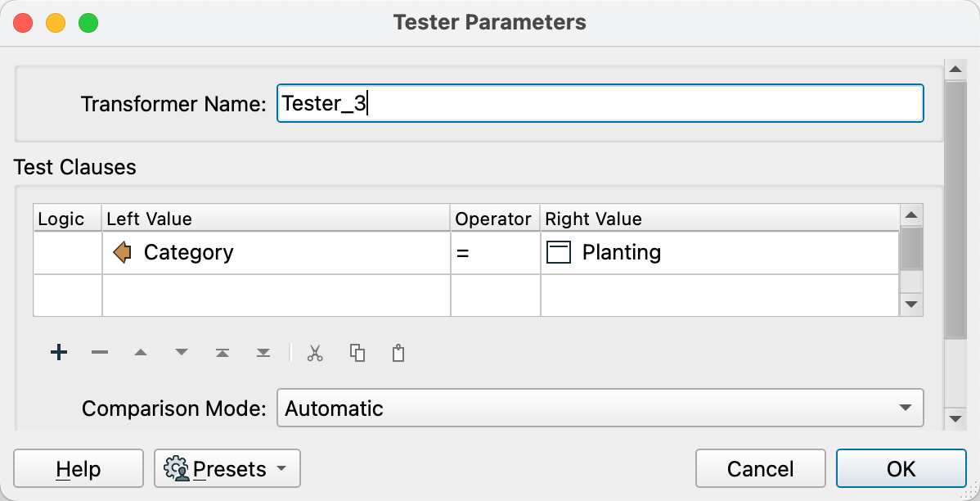Viewport: 980px width, 501px height.
Task: Close the Tester Parameters window
Action: tap(23, 24)
